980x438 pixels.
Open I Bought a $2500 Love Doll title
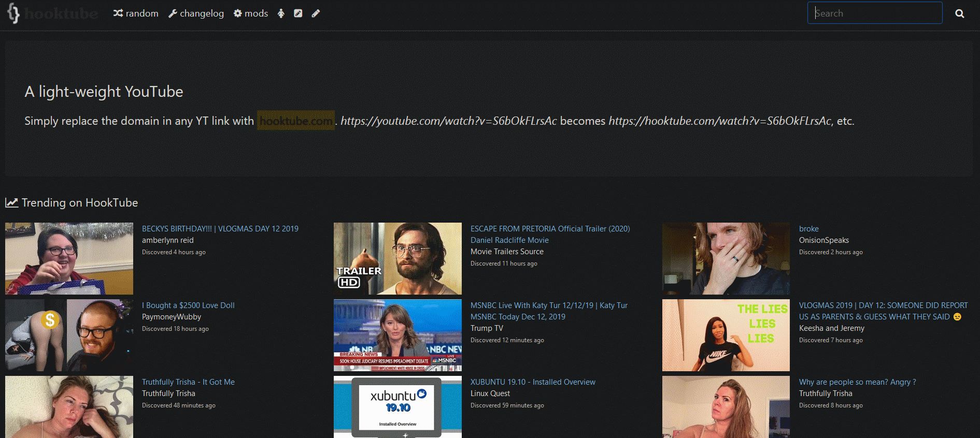pos(188,305)
